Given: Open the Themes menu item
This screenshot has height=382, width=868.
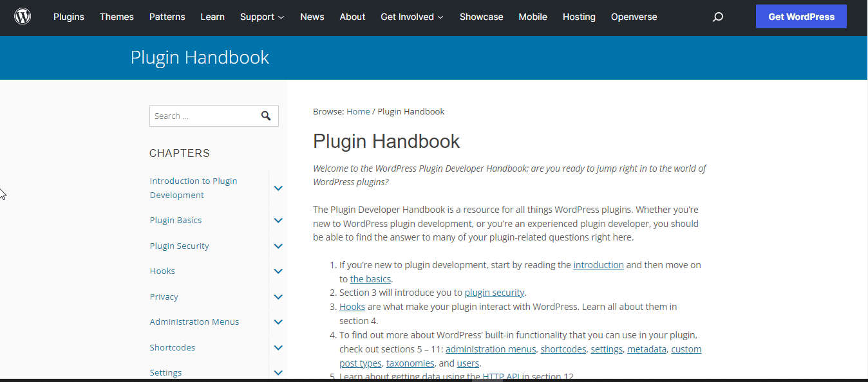Looking at the screenshot, I should click(x=117, y=17).
